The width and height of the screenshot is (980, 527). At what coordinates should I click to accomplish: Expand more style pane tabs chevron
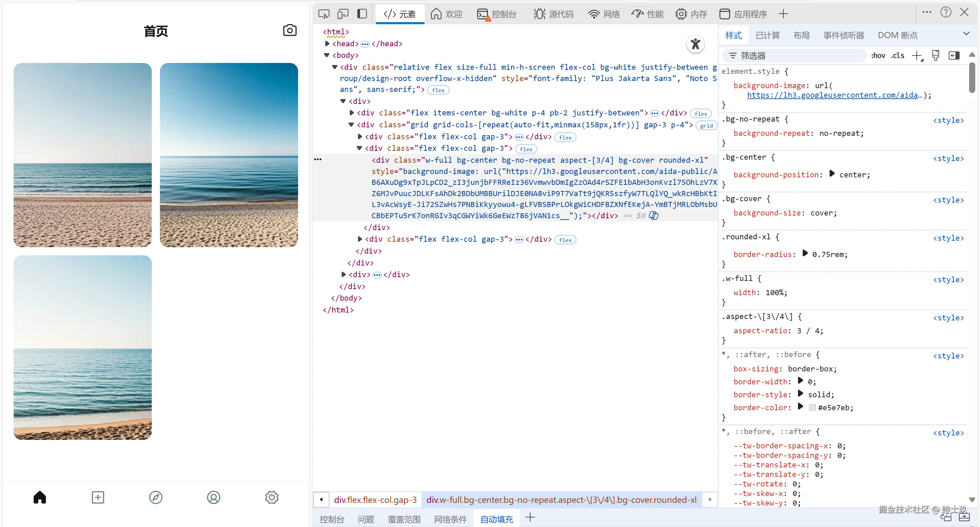(966, 34)
